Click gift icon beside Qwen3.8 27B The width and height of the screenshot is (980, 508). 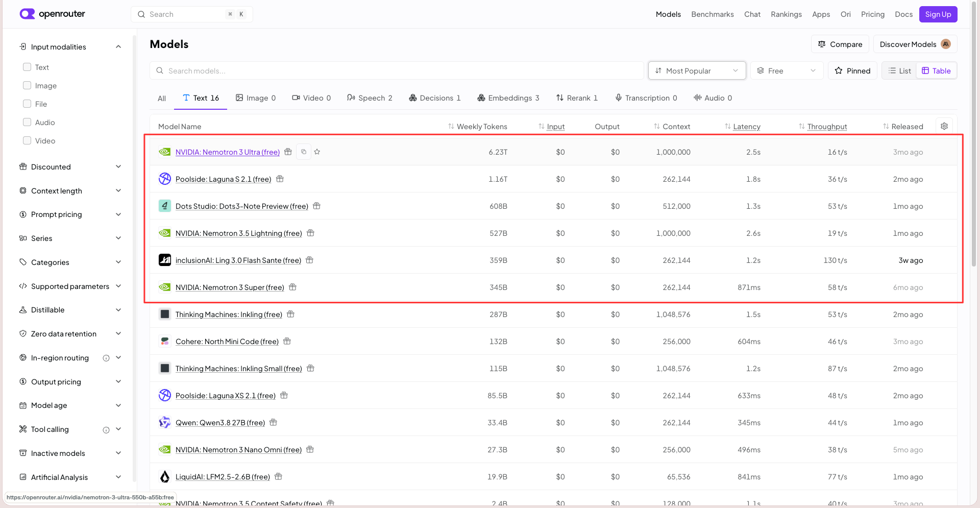[273, 422]
